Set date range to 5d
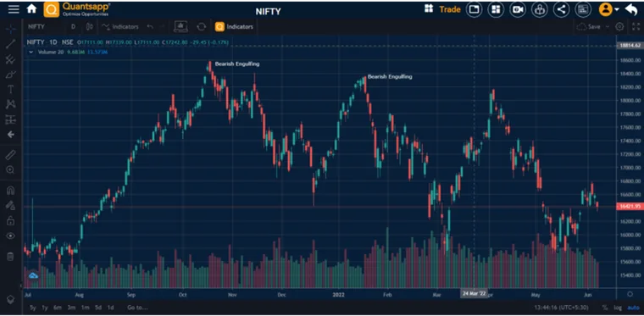This screenshot has width=644, height=316. (98, 308)
